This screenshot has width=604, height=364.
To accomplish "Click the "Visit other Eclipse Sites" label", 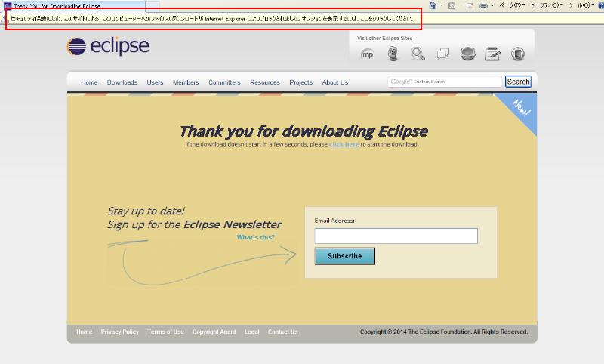I will [x=384, y=38].
